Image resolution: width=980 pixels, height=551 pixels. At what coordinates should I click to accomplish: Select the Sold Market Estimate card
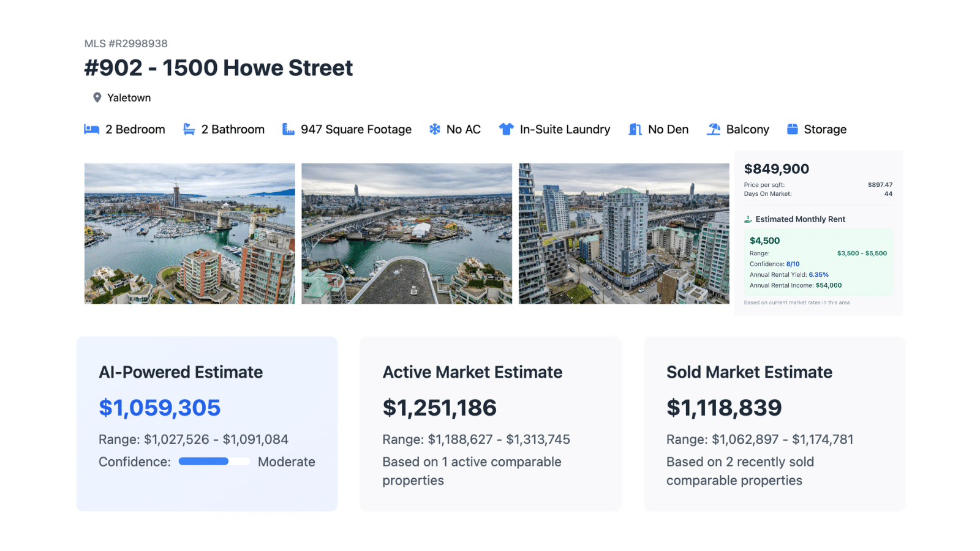click(x=774, y=424)
